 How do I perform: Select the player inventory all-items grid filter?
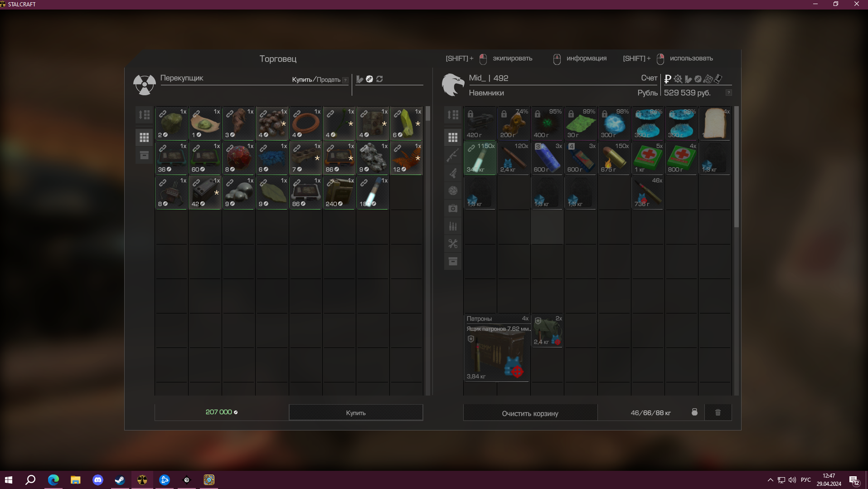tap(453, 137)
